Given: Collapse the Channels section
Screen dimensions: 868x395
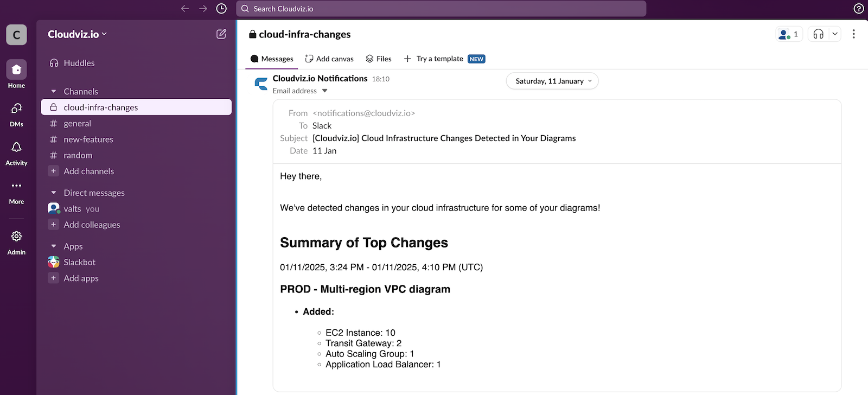Looking at the screenshot, I should coord(54,92).
